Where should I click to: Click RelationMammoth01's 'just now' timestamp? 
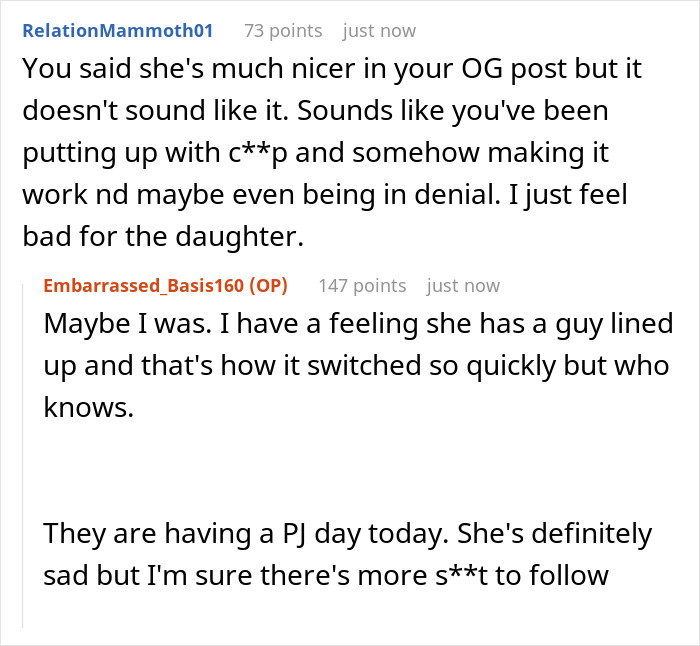click(379, 30)
